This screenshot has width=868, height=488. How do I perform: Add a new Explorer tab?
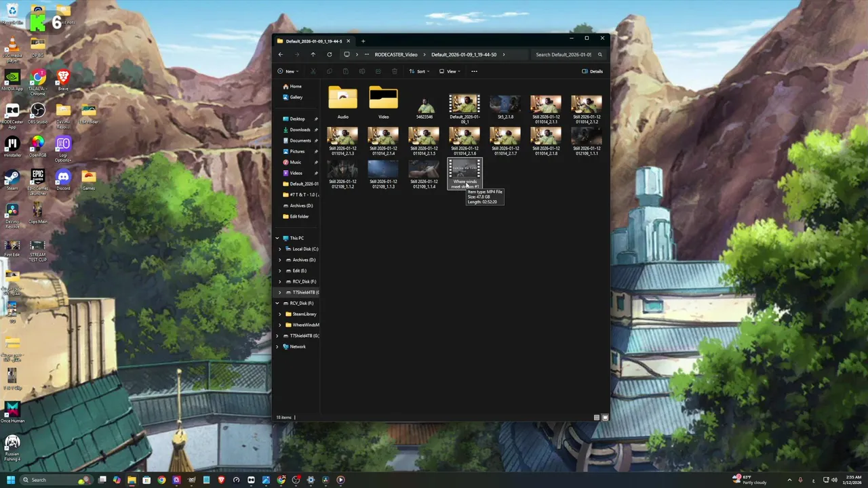(x=363, y=41)
